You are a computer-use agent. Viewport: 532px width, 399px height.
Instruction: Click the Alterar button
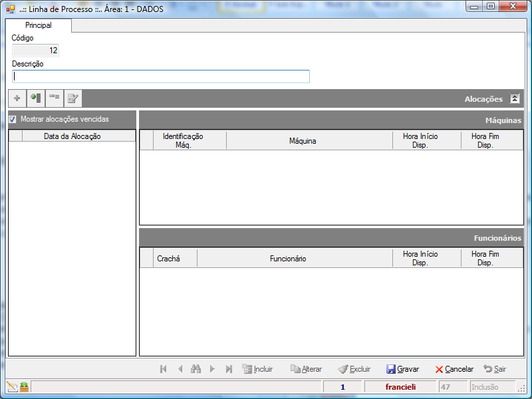(x=306, y=369)
